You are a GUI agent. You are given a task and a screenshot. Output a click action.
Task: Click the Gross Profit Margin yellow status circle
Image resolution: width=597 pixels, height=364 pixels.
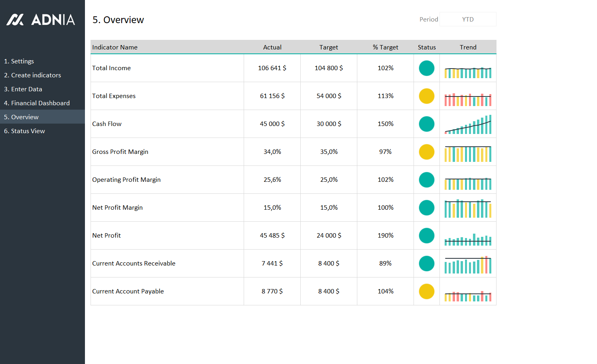426,152
